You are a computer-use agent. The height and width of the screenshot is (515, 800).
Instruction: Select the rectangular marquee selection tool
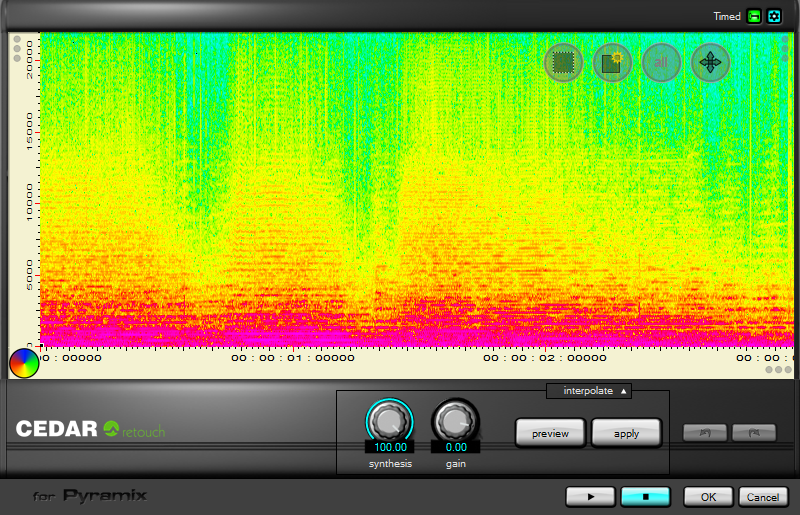564,63
